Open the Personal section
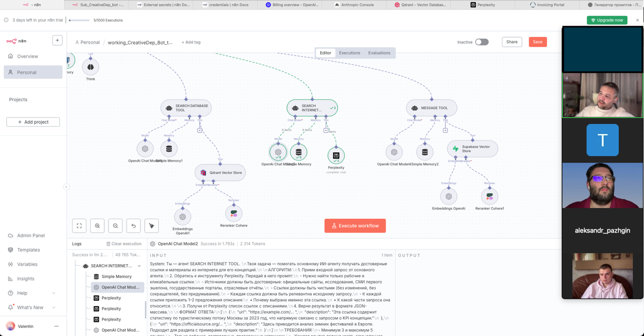Viewport: 644px width, 336px height. [33, 72]
